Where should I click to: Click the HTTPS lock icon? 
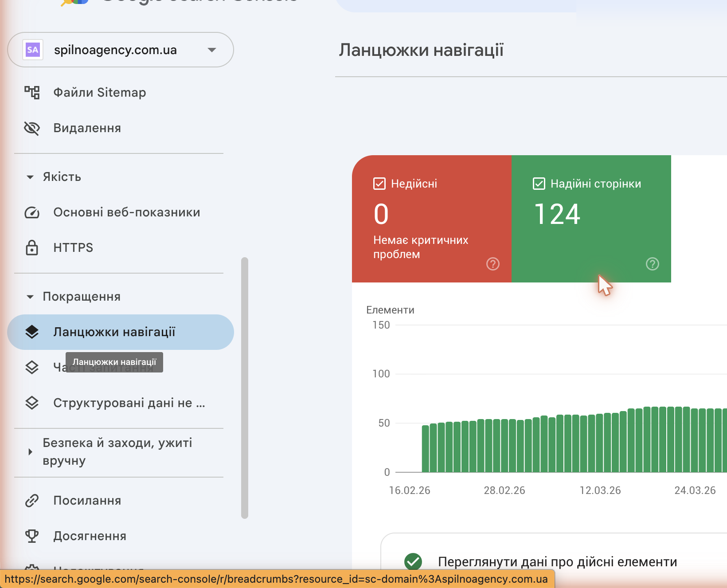pos(32,247)
